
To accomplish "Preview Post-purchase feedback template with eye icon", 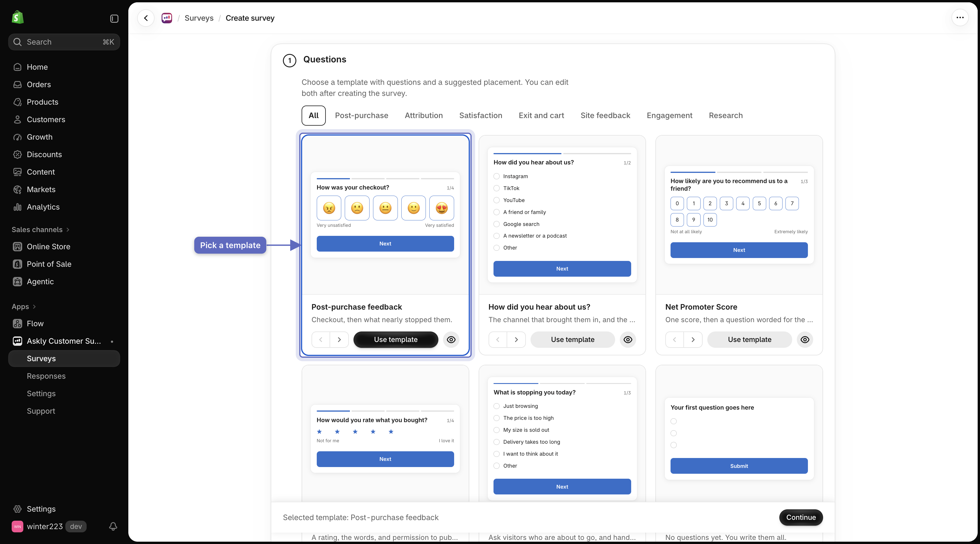I will point(451,339).
